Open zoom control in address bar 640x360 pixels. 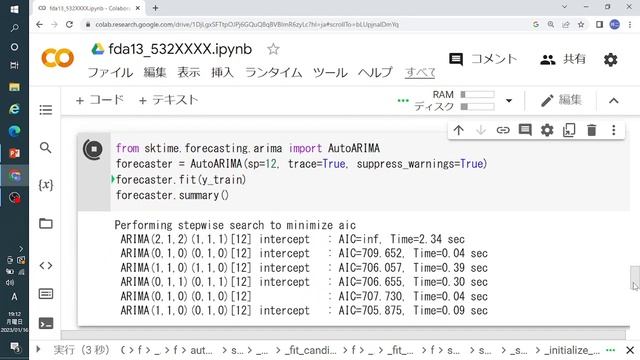[x=551, y=24]
